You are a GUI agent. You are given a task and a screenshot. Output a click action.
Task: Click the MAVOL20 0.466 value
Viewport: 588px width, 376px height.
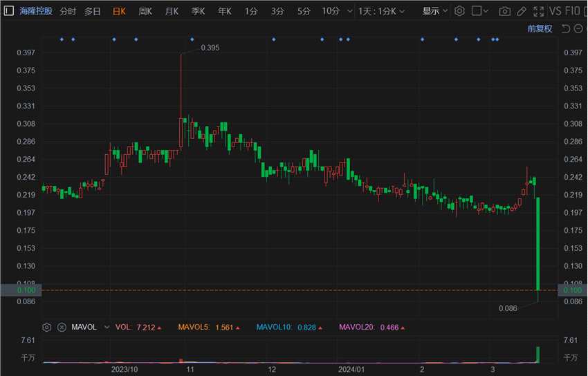[x=389, y=328]
